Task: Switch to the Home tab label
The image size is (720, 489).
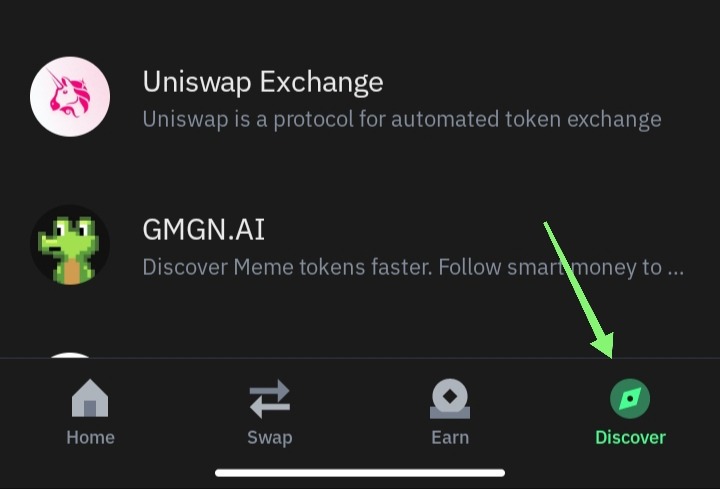Action: [x=90, y=438]
